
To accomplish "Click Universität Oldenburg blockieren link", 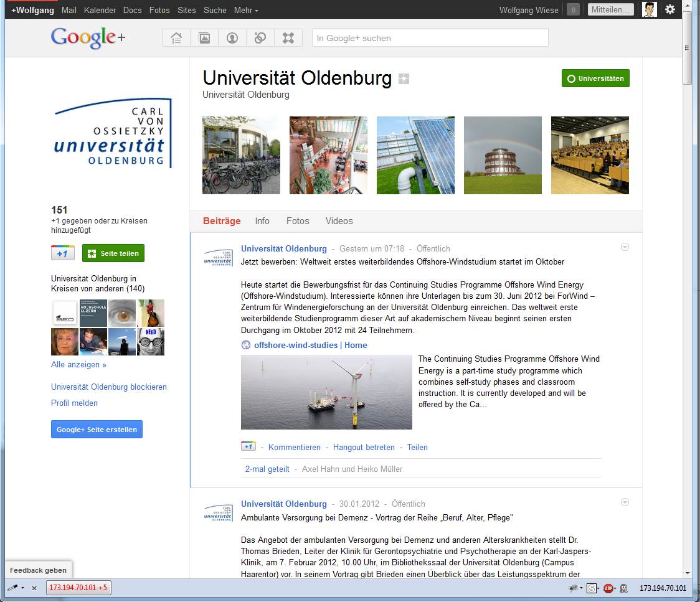I will (109, 387).
